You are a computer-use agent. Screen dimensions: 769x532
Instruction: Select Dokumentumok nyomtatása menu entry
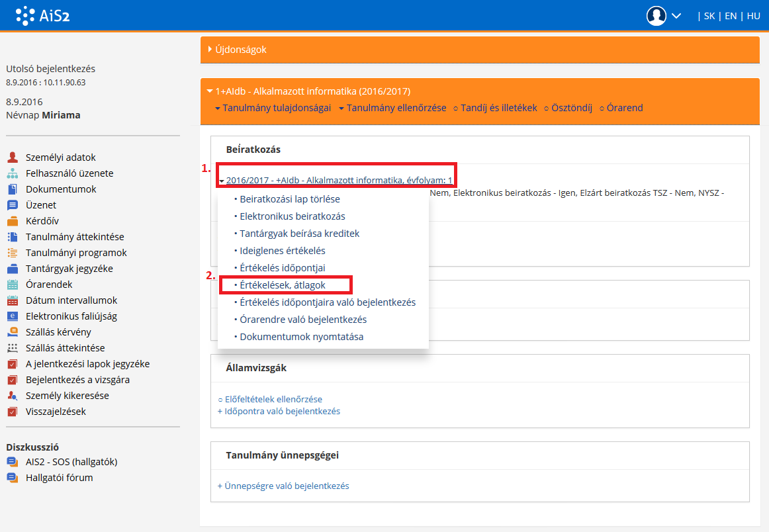click(x=301, y=337)
